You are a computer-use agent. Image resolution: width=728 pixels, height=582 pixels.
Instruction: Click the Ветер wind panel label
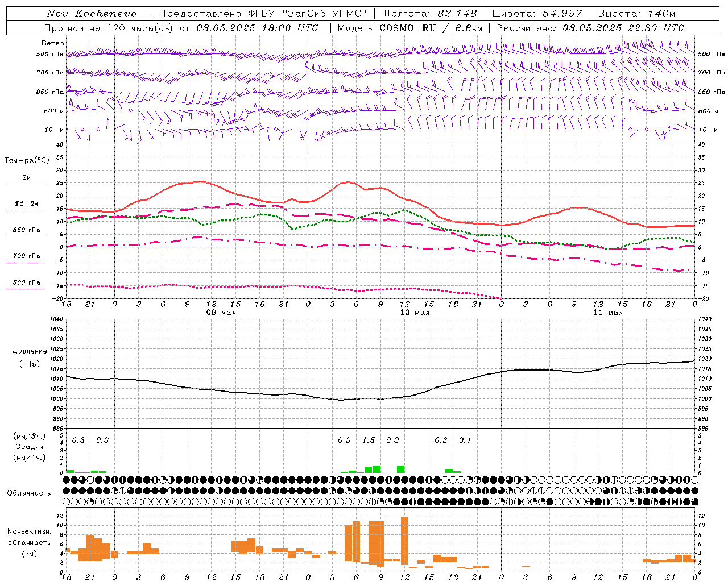coord(53,43)
